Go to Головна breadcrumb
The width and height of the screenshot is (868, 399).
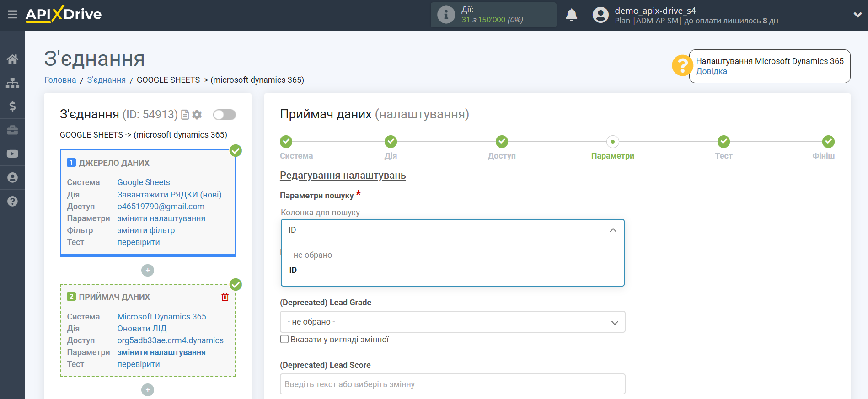pyautogui.click(x=60, y=80)
